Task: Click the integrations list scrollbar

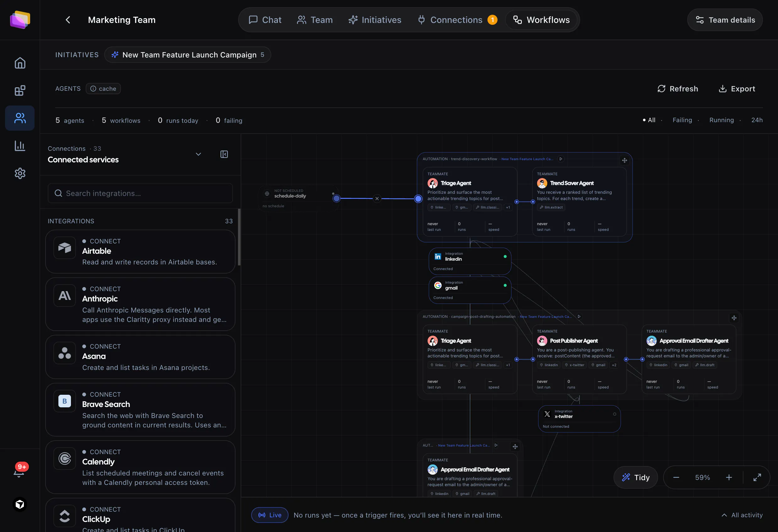Action: [x=239, y=237]
